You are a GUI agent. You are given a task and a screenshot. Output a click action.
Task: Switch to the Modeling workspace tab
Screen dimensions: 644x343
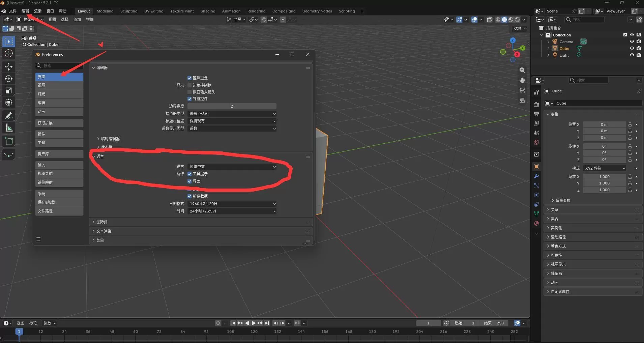click(105, 11)
